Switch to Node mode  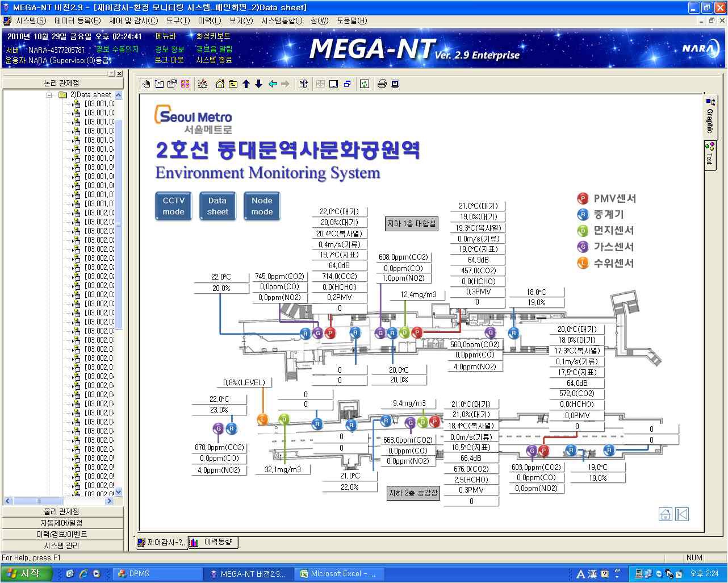[x=262, y=206]
